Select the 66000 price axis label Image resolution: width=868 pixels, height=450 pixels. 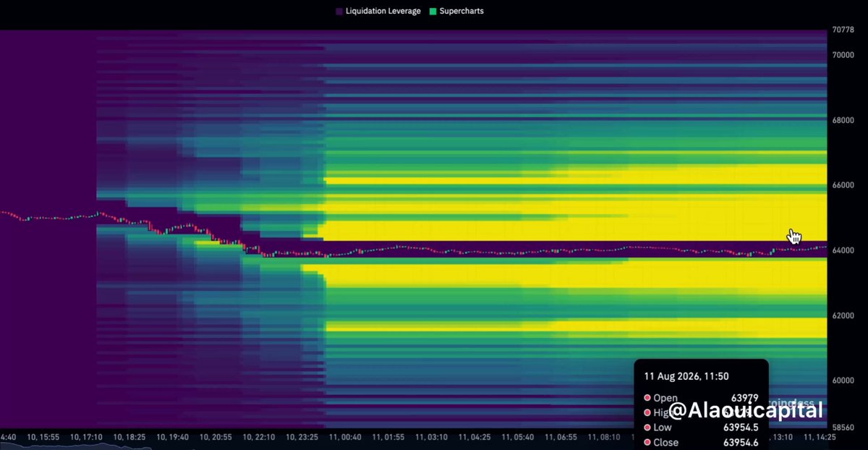click(842, 185)
